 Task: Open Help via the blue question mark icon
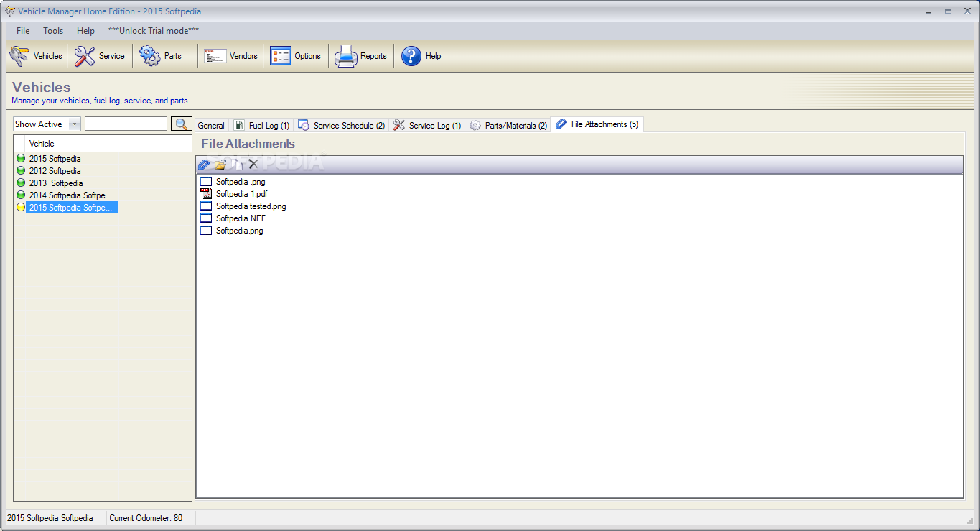[411, 56]
